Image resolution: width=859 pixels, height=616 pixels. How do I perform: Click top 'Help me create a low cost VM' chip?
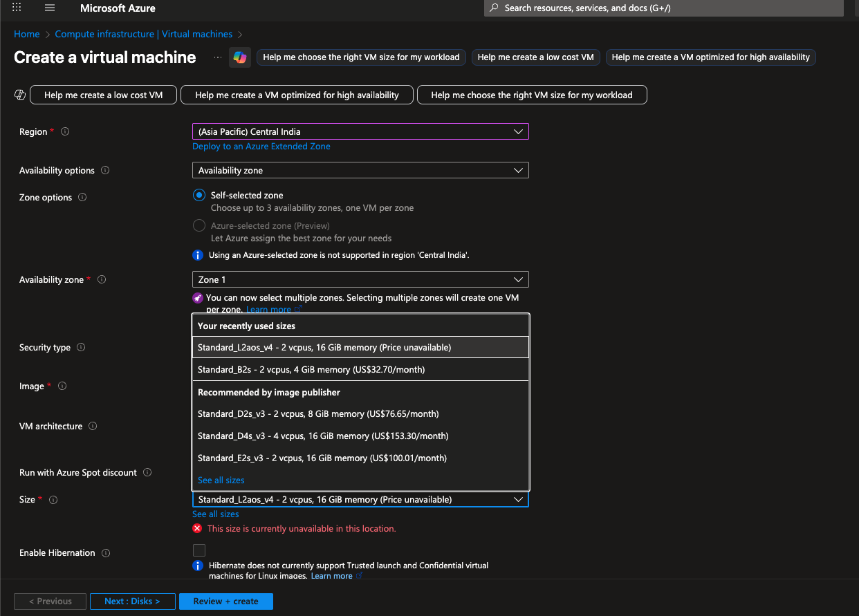pos(536,57)
